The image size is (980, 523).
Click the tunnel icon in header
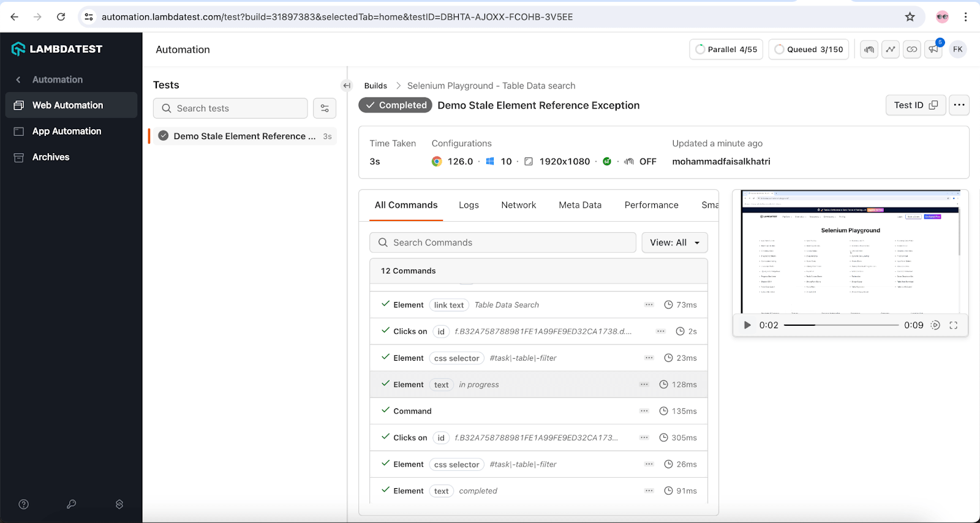(x=869, y=50)
